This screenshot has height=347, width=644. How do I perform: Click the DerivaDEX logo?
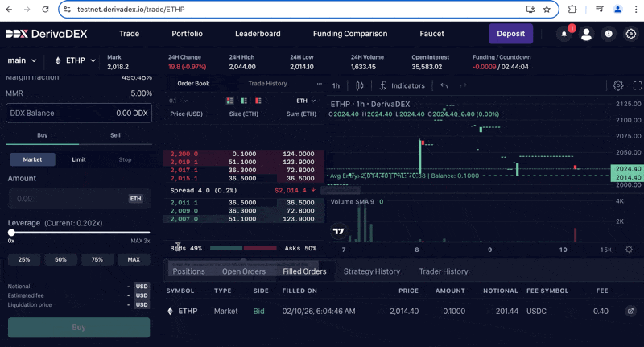point(46,34)
